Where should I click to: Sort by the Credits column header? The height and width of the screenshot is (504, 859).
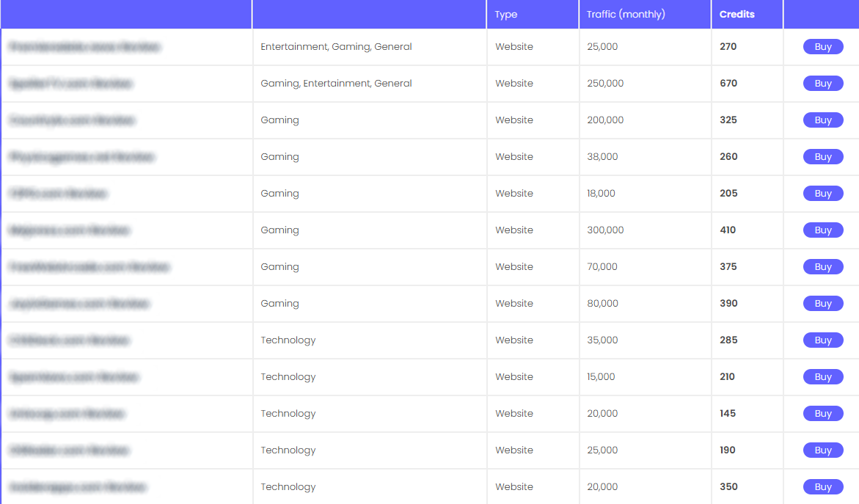click(x=736, y=15)
